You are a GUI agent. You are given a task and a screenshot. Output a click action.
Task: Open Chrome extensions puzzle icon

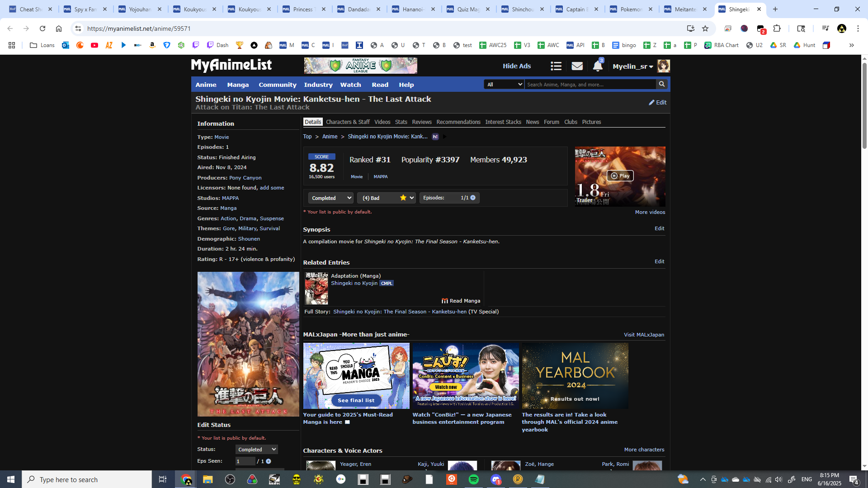coord(777,28)
